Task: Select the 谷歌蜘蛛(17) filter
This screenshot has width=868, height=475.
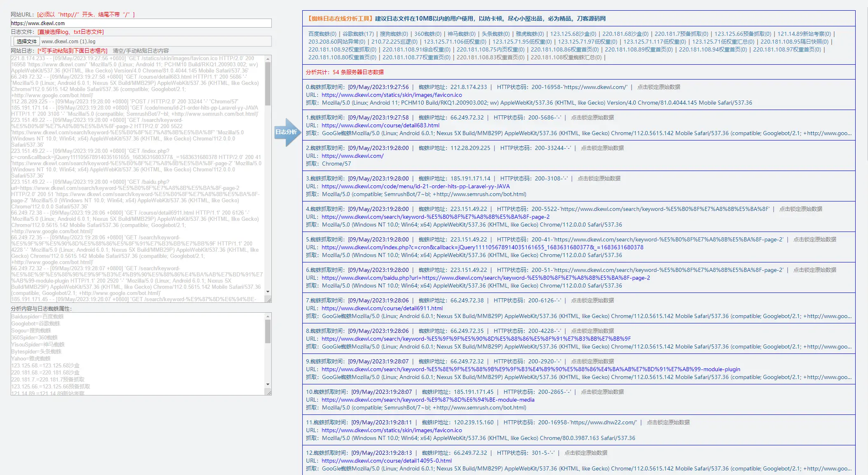Action: tap(358, 34)
